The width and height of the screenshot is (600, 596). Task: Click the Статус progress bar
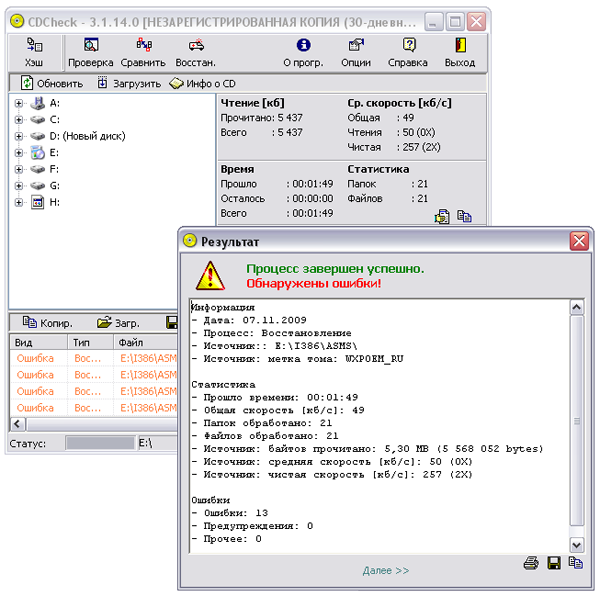pos(100,443)
